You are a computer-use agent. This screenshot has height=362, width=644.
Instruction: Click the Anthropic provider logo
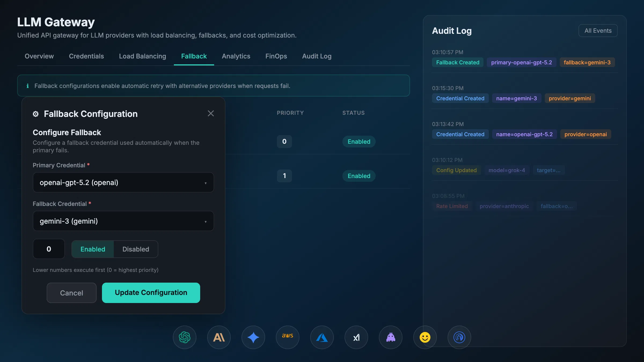tap(219, 337)
